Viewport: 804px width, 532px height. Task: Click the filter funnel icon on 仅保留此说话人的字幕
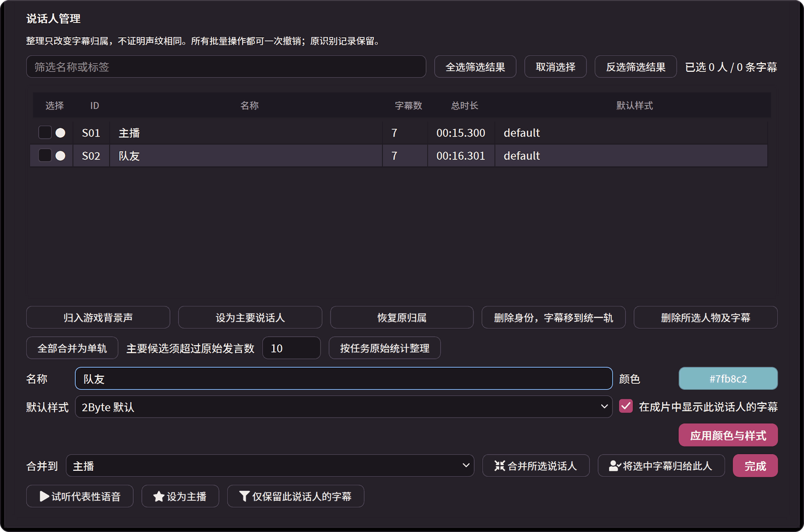(x=244, y=496)
